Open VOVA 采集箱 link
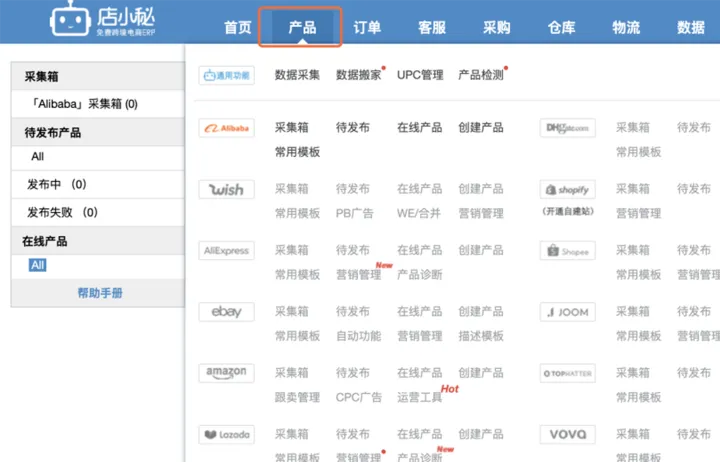This screenshot has width=720, height=462. [633, 434]
